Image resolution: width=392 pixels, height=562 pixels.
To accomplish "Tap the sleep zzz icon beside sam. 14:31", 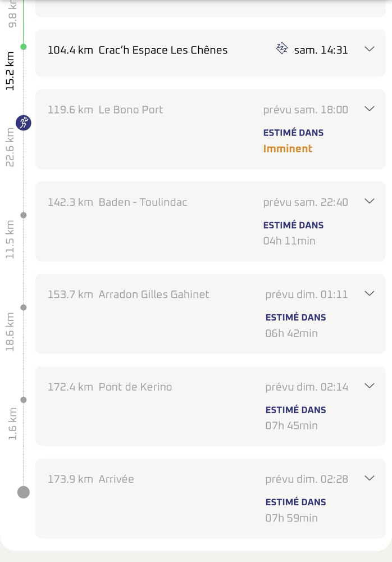I will 281,48.
